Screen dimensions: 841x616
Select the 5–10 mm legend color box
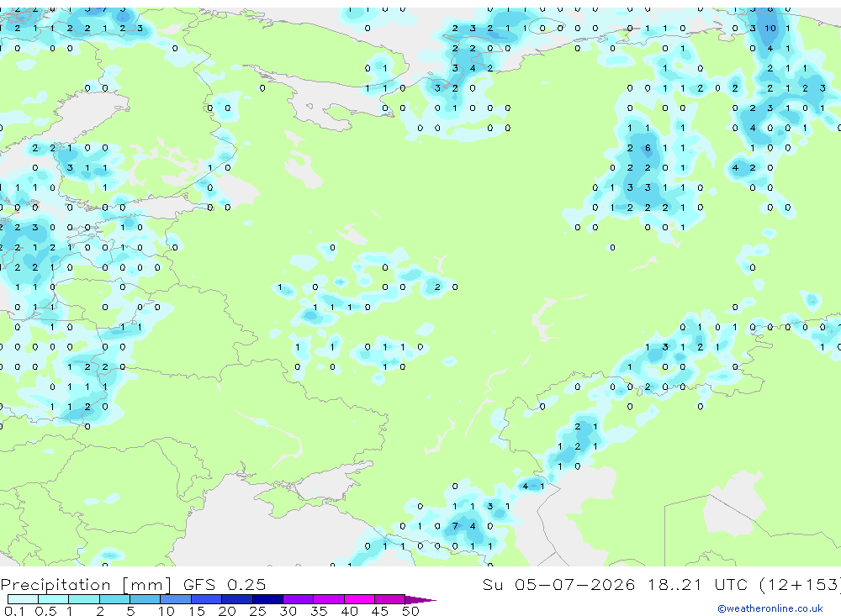click(x=145, y=599)
